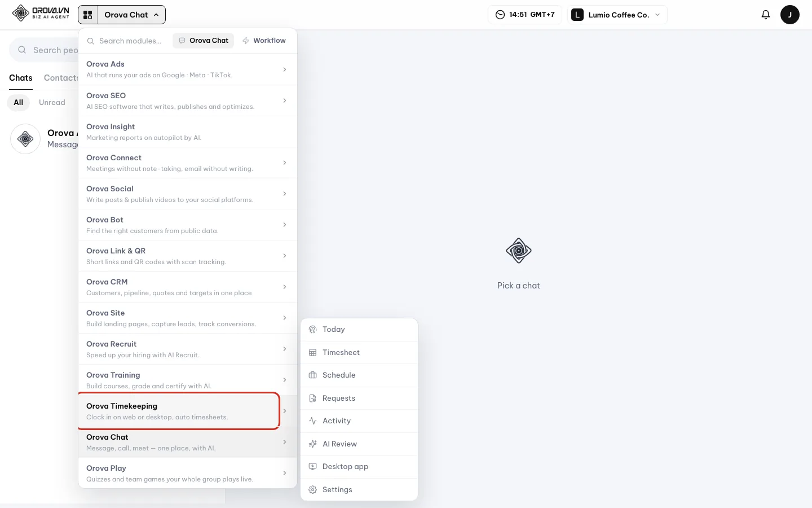Click the module grid icon beside Orova Chat

pyautogui.click(x=88, y=15)
